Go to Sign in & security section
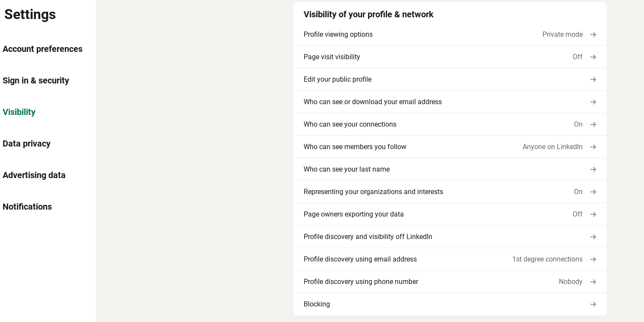644x322 pixels. (x=36, y=80)
